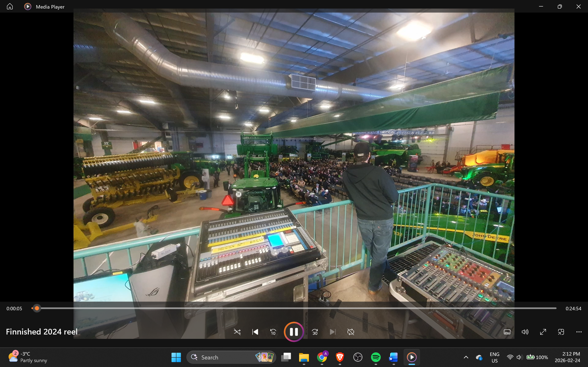Go to previous track
Image resolution: width=588 pixels, height=367 pixels.
255,332
